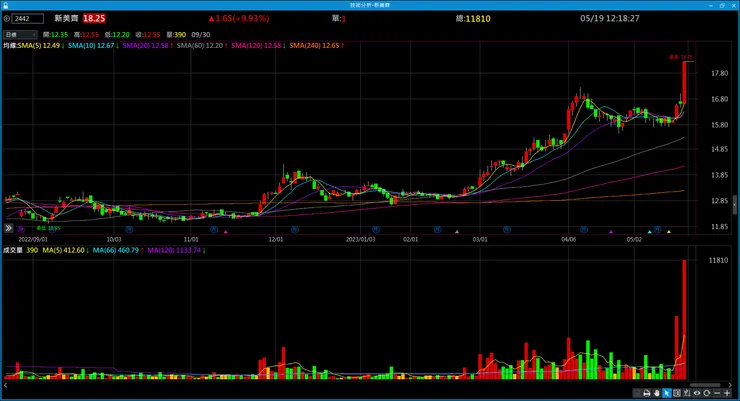Click the purple triangle marker before 05/02
The width and height of the screenshot is (740, 401).
(611, 232)
